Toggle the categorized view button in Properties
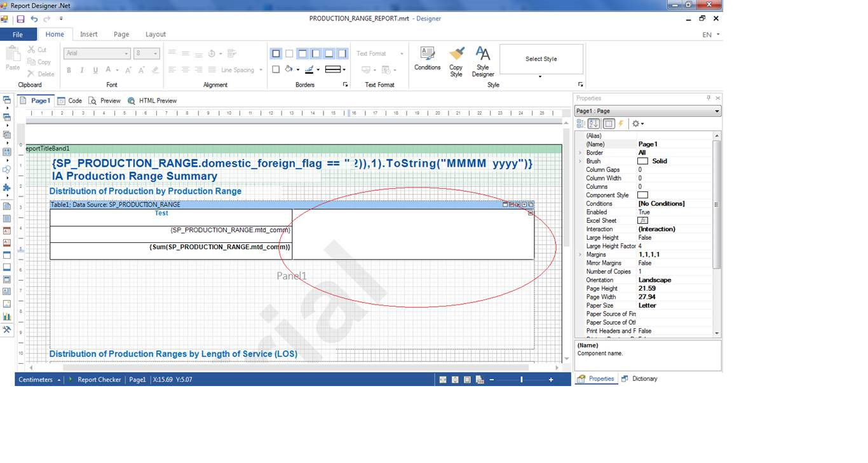Image resolution: width=868 pixels, height=463 pixels. point(581,124)
